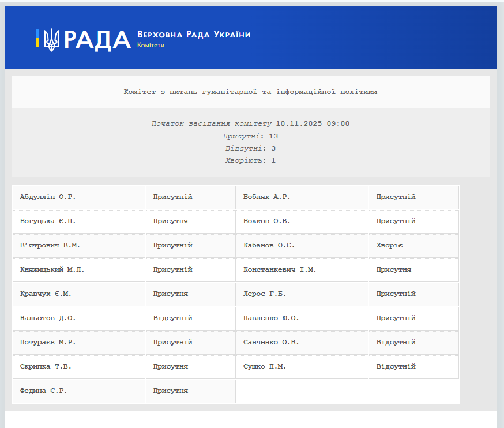The image size is (504, 428).
Task: Select the status cell for В'ятрович В.М.
Action: click(190, 246)
